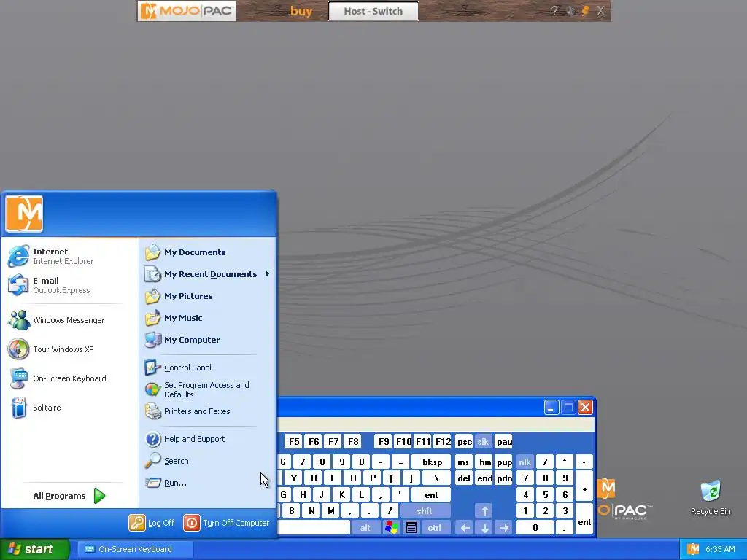The height and width of the screenshot is (560, 747).
Task: Click the ins key
Action: click(x=463, y=462)
